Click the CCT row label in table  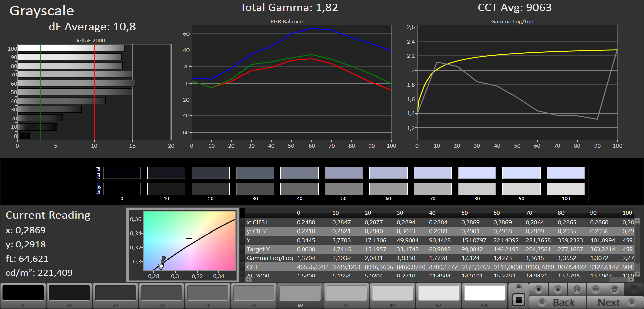click(x=252, y=267)
